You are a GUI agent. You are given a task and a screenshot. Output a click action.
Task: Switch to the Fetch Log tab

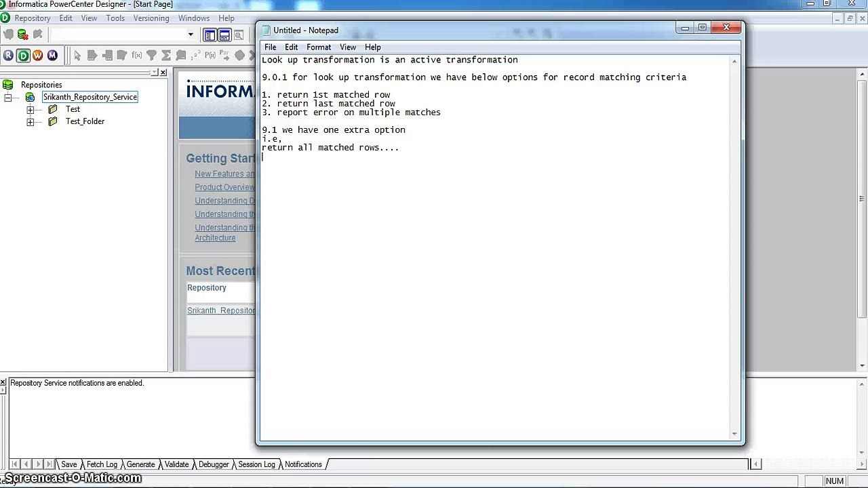[102, 464]
